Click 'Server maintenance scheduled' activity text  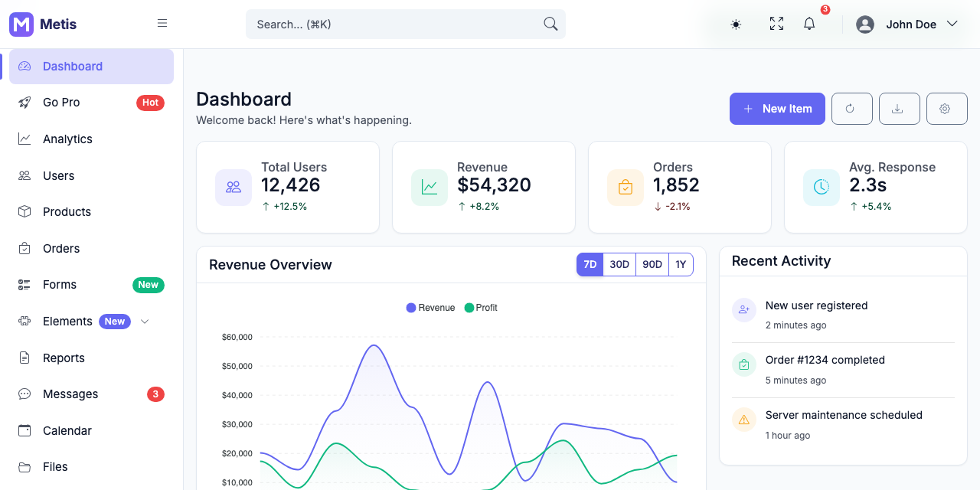[844, 415]
